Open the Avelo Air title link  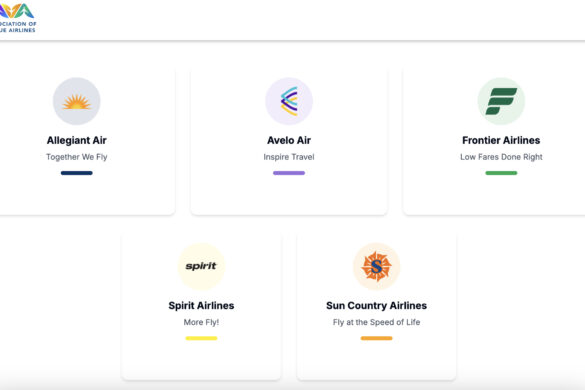tap(289, 140)
